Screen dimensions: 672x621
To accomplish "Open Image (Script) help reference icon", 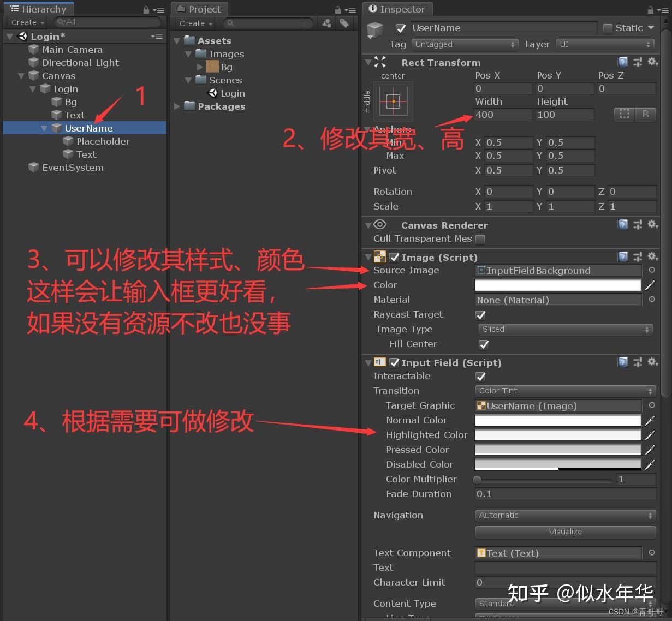I will [623, 256].
